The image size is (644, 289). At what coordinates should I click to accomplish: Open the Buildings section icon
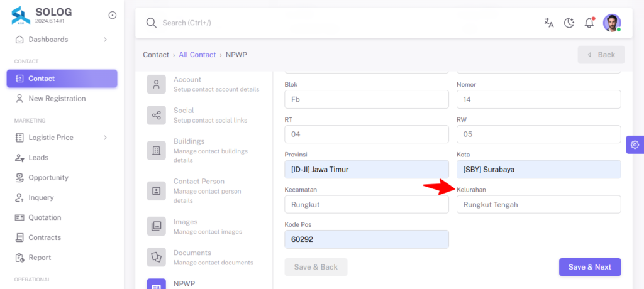click(156, 150)
